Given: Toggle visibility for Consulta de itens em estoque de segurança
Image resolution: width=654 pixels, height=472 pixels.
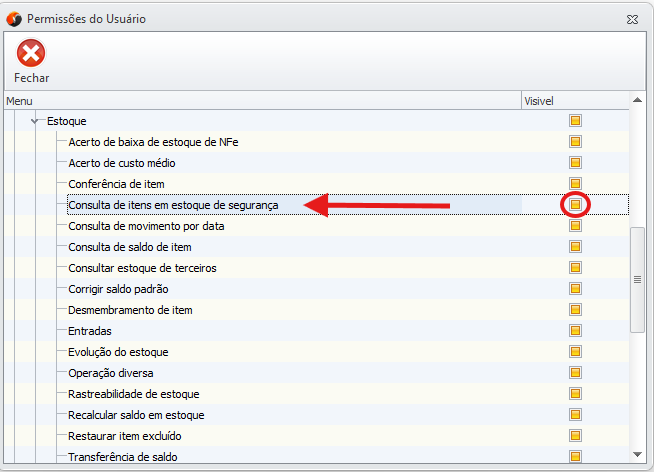Looking at the screenshot, I should [575, 205].
